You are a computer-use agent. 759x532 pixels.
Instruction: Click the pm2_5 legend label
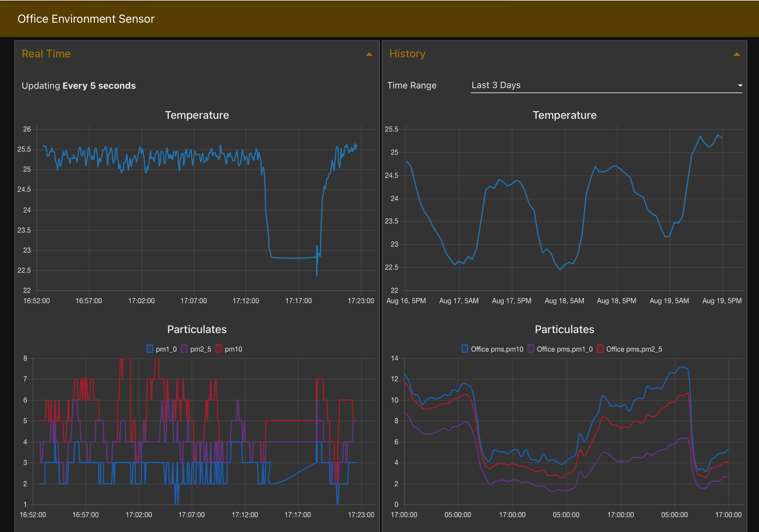pyautogui.click(x=201, y=349)
